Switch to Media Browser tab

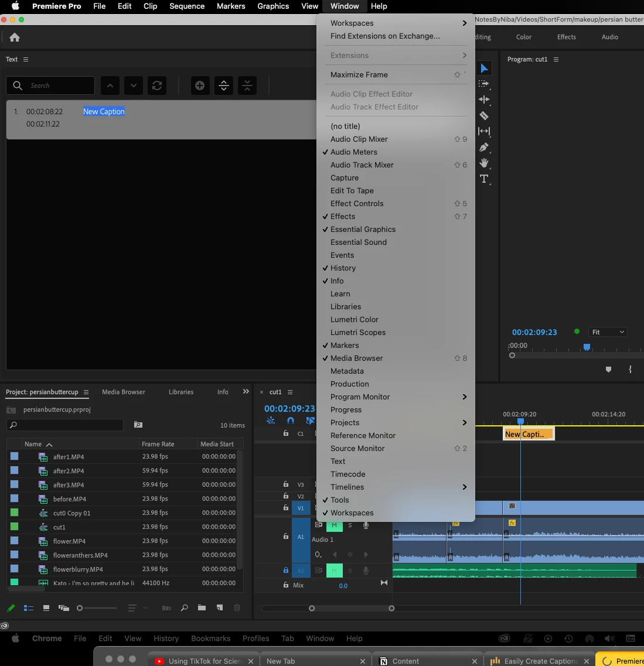[124, 392]
